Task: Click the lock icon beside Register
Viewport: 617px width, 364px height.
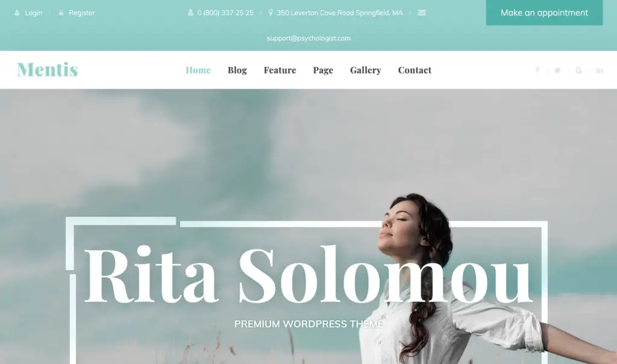Action: point(61,13)
